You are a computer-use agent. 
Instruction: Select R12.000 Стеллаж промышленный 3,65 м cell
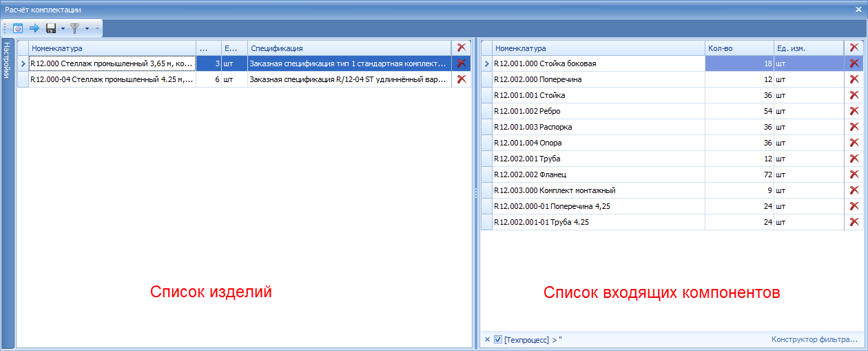pyautogui.click(x=112, y=63)
